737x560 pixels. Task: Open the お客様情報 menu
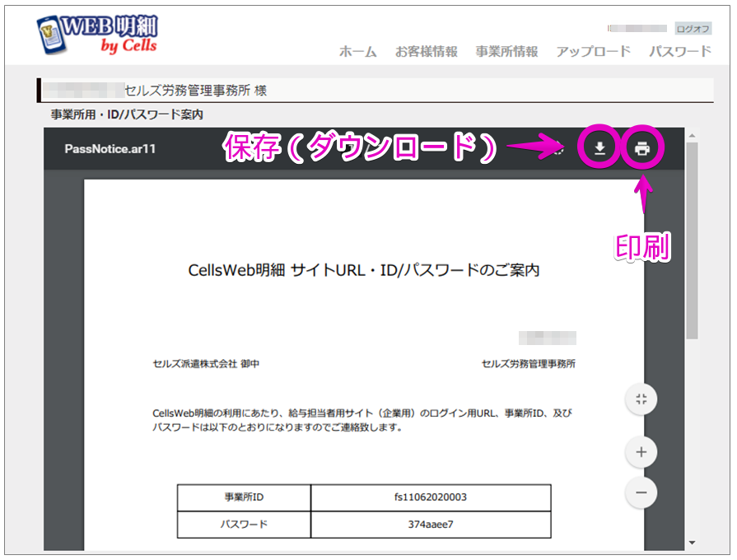pyautogui.click(x=427, y=51)
